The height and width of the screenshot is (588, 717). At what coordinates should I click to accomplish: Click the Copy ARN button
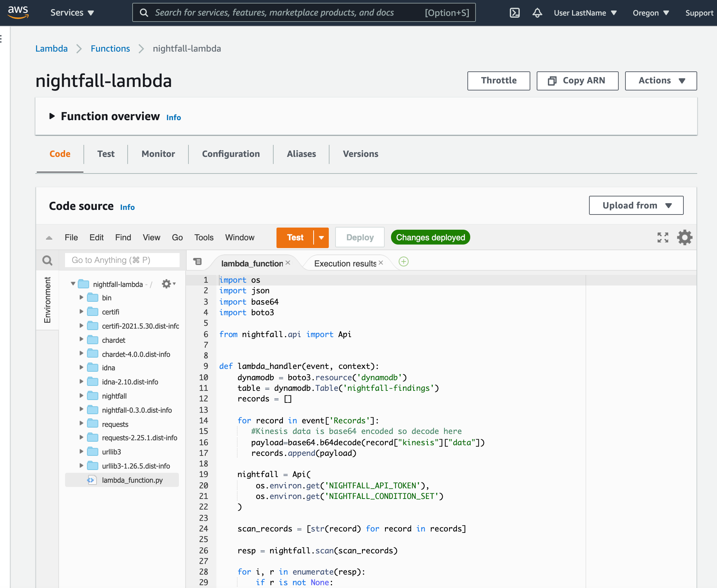coord(577,81)
